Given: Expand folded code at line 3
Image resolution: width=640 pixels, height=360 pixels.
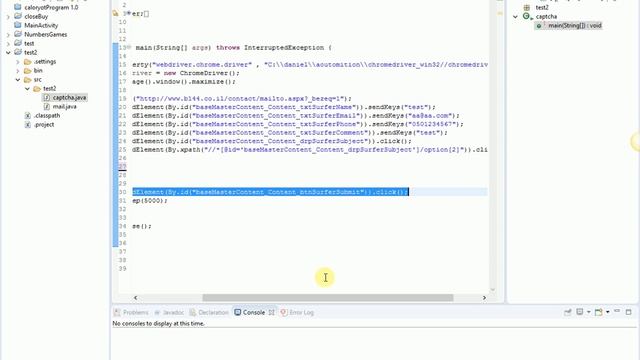Looking at the screenshot, I should click(x=129, y=13).
